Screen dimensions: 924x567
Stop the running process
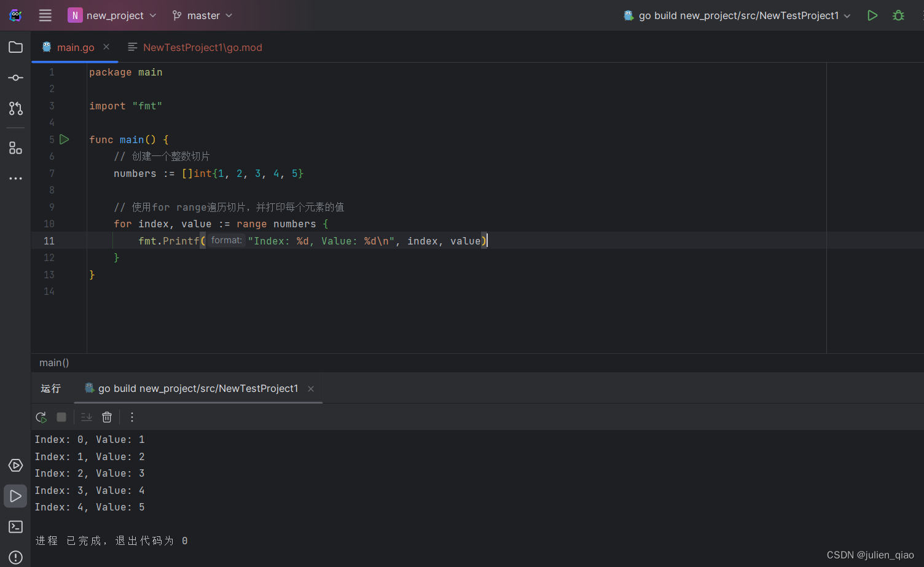(x=61, y=417)
